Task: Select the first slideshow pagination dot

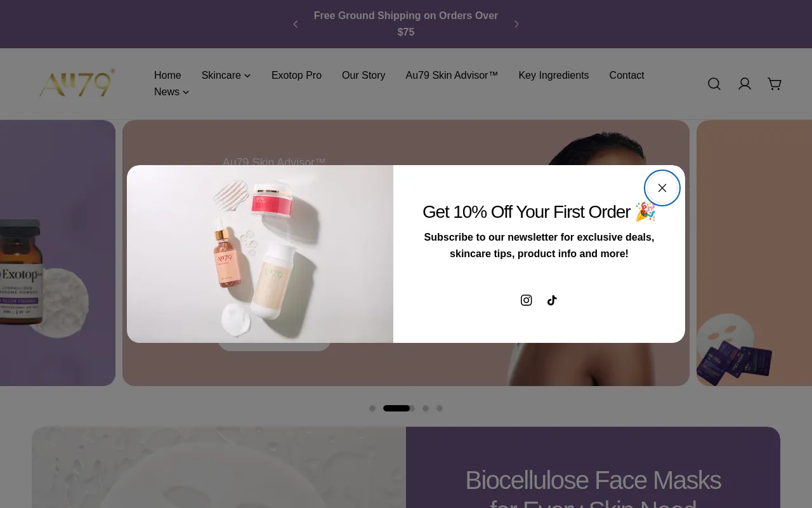Action: pyautogui.click(x=372, y=408)
